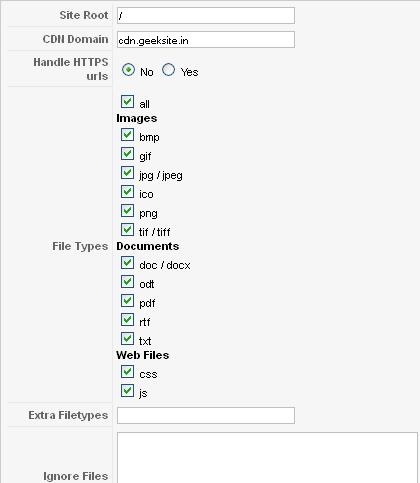Toggle the bmp checkbox
The height and width of the screenshot is (483, 420).
127,135
